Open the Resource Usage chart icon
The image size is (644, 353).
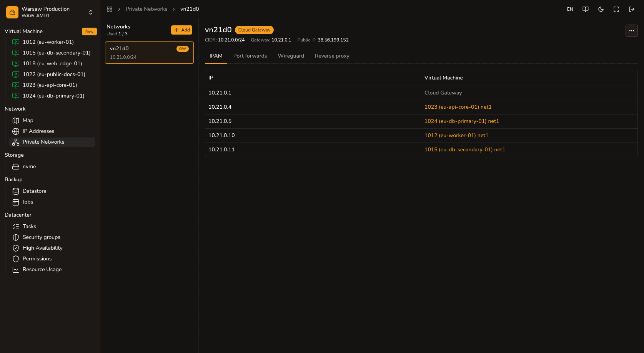tap(16, 270)
